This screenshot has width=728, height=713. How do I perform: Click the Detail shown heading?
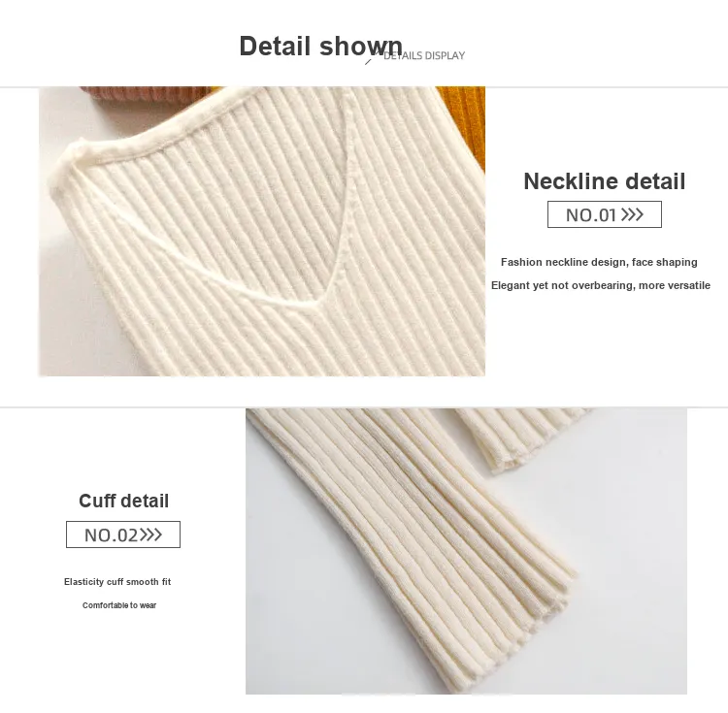[321, 46]
